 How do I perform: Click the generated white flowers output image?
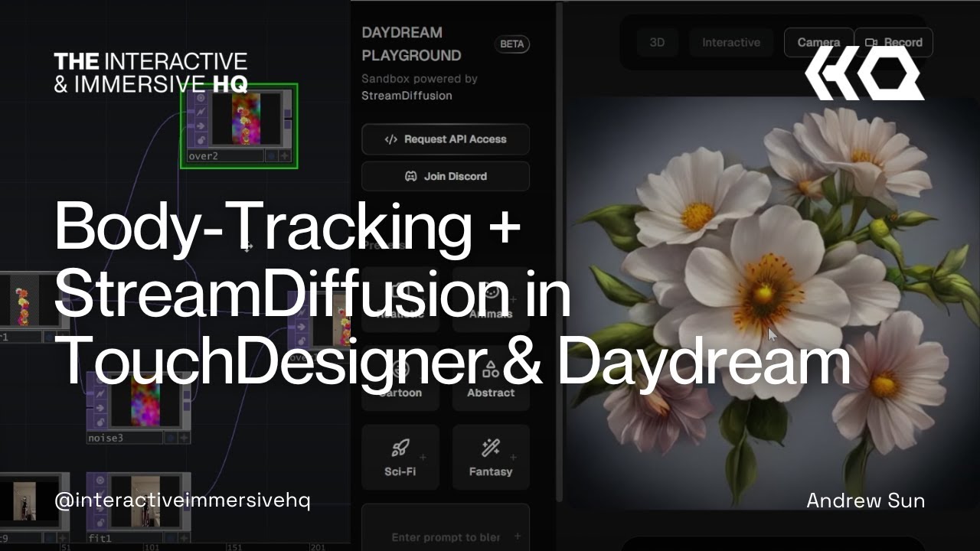click(772, 302)
